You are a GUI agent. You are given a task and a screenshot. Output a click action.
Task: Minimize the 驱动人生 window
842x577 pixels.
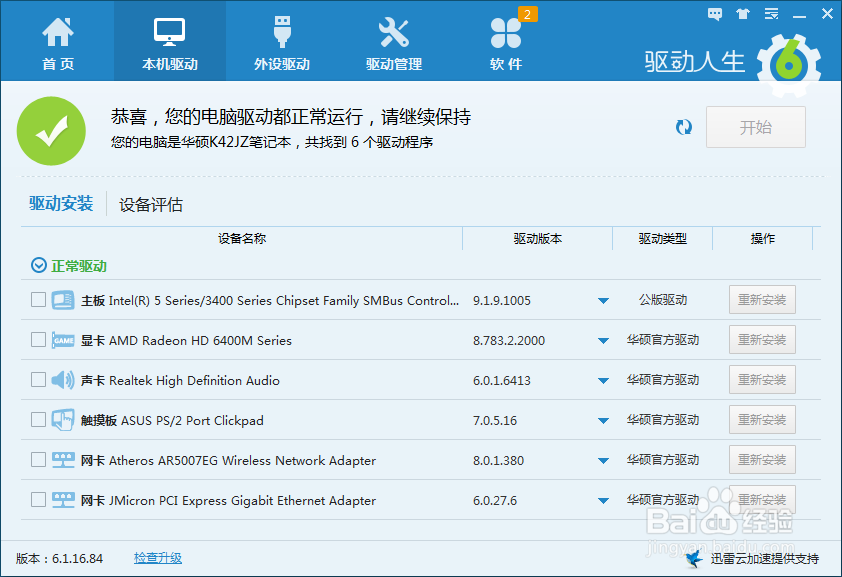point(800,14)
